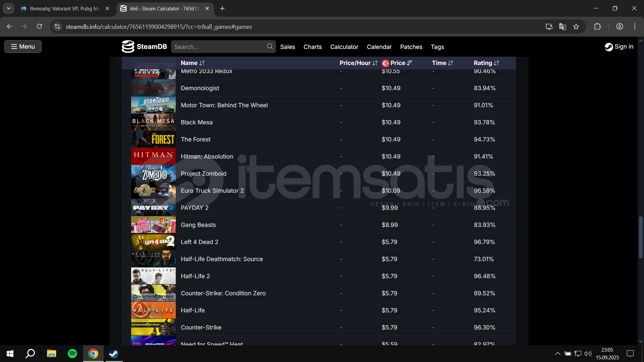
Task: Sort the table by Rating
Action: pyautogui.click(x=486, y=63)
